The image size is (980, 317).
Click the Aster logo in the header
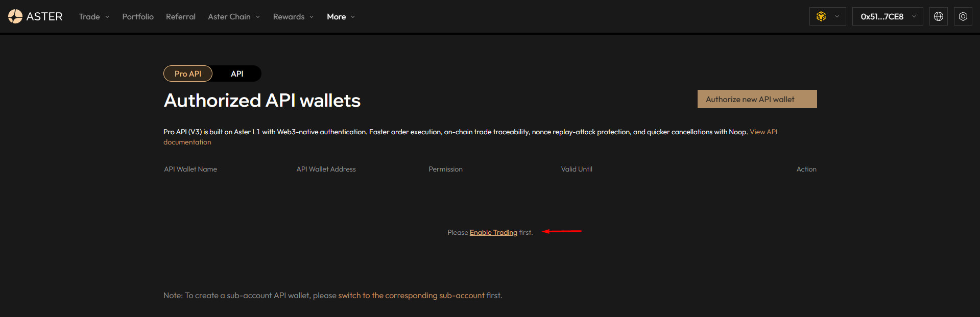pos(35,16)
